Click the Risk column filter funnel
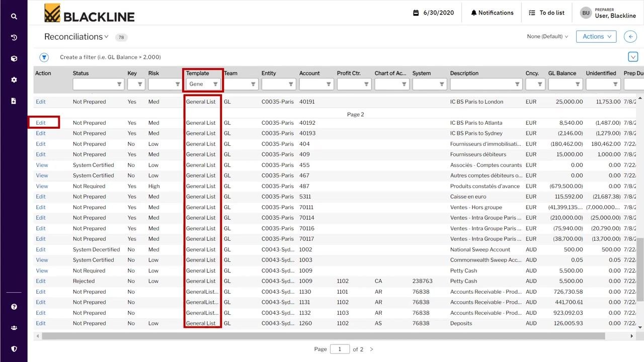 click(178, 84)
